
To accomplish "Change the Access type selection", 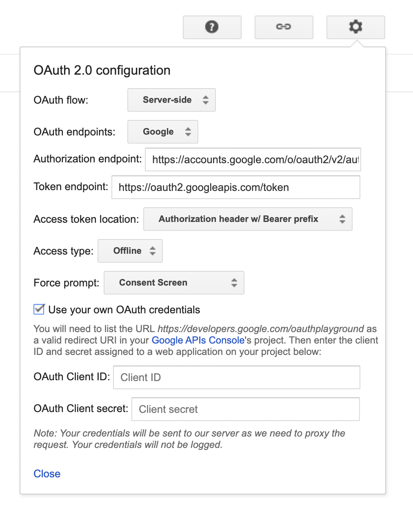I will [x=130, y=251].
